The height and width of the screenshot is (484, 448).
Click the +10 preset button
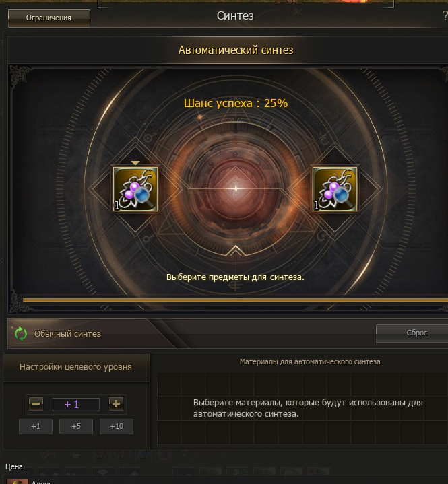tap(117, 426)
